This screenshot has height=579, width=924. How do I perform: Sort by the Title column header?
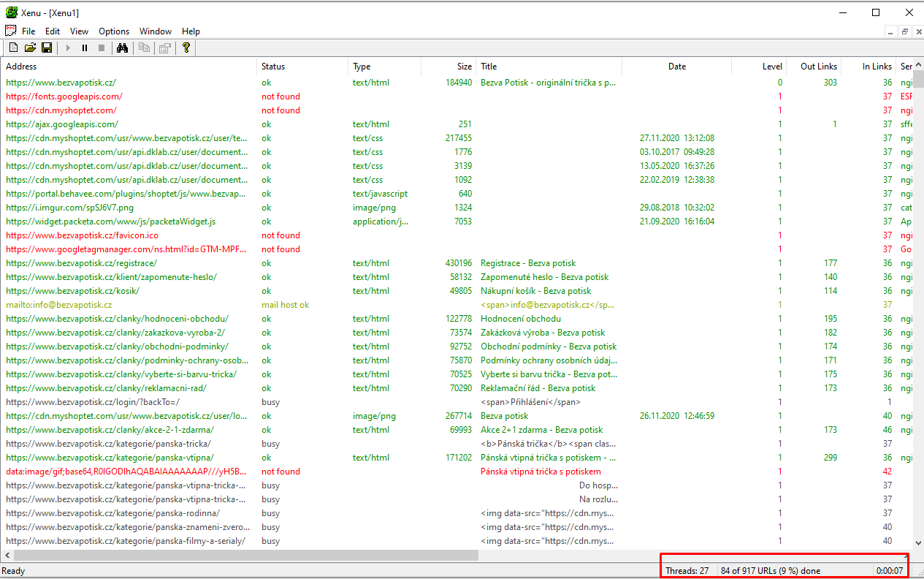[549, 67]
